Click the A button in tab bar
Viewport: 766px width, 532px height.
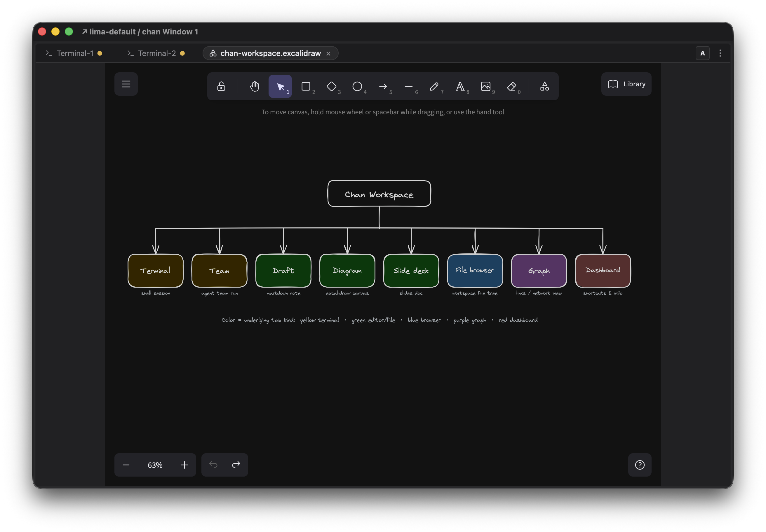(702, 53)
